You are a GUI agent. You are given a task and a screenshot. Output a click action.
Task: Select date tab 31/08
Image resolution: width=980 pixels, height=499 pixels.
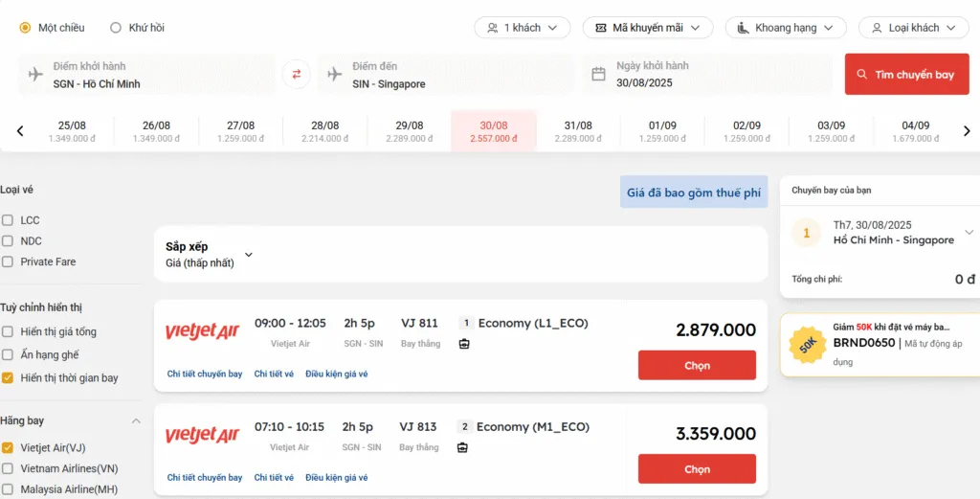tap(578, 131)
